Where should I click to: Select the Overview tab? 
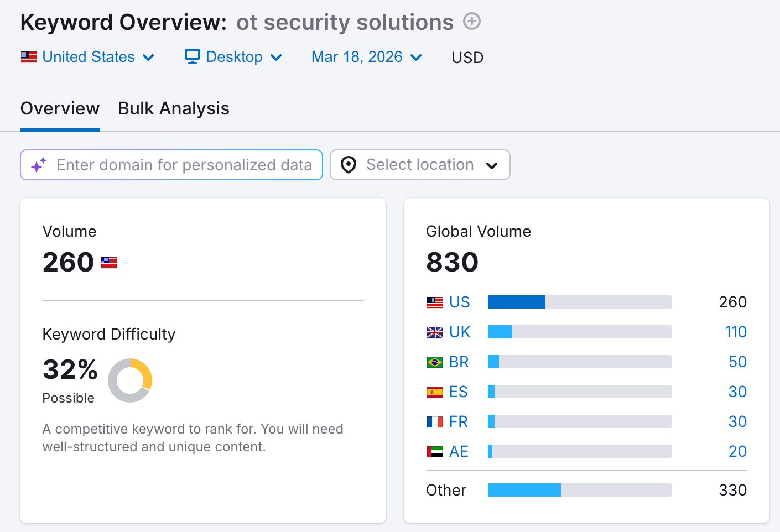pyautogui.click(x=60, y=108)
